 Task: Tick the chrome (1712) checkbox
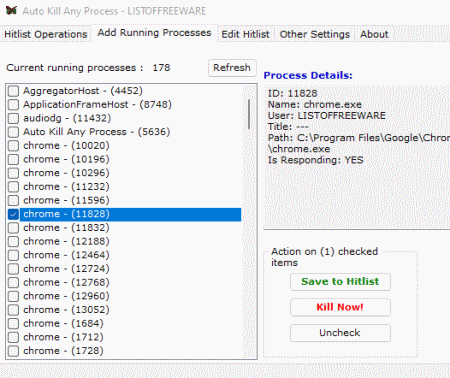click(x=13, y=337)
